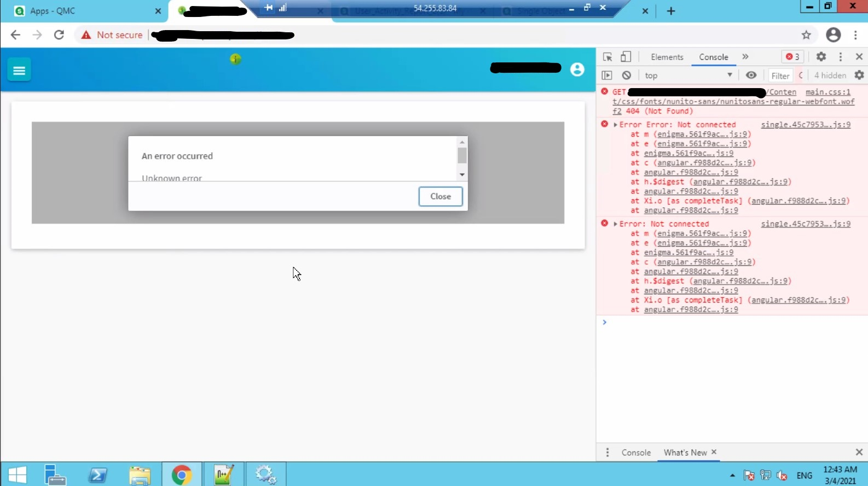Screen dimensions: 868x486
Task: Close the error dialog
Action: click(441, 196)
